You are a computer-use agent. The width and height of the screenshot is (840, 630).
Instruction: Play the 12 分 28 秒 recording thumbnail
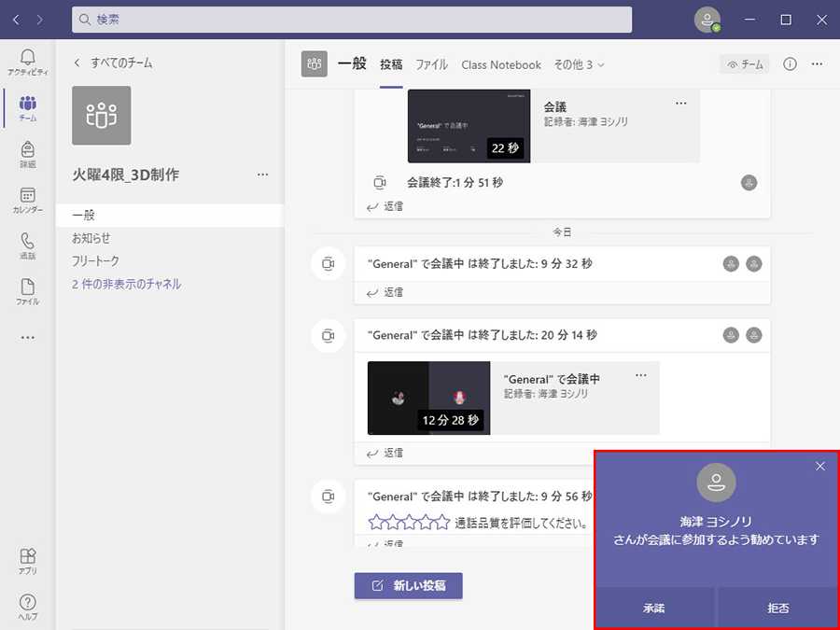click(428, 398)
